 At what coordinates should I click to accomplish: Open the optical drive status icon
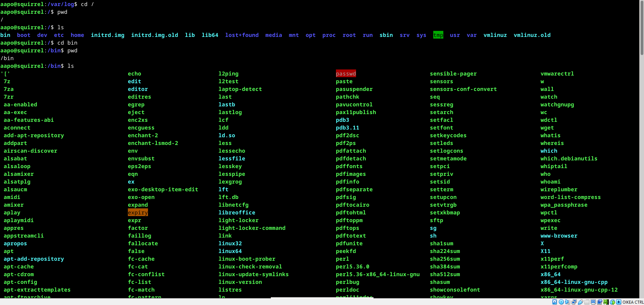[x=561, y=302]
